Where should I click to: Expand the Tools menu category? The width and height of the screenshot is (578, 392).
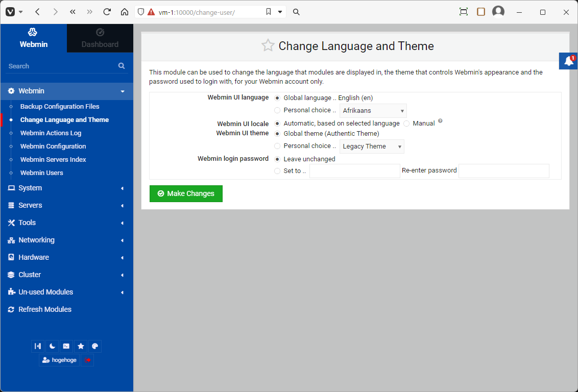tap(67, 223)
